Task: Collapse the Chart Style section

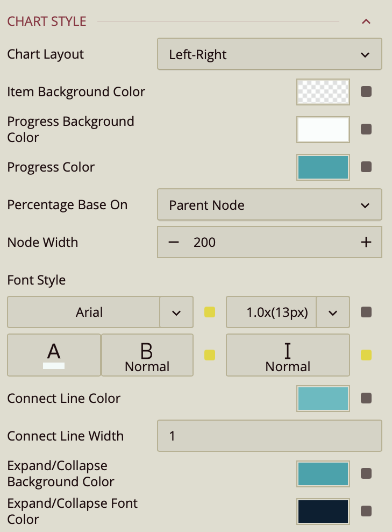Action: (366, 22)
